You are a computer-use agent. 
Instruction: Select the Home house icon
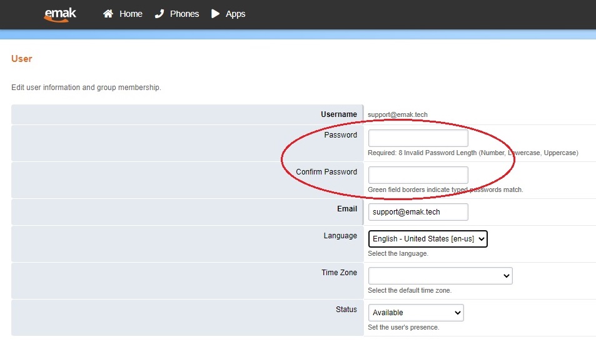pos(108,13)
